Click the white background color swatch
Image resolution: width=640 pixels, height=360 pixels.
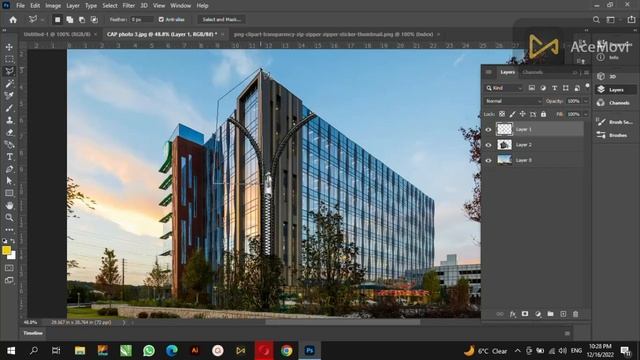(13, 256)
